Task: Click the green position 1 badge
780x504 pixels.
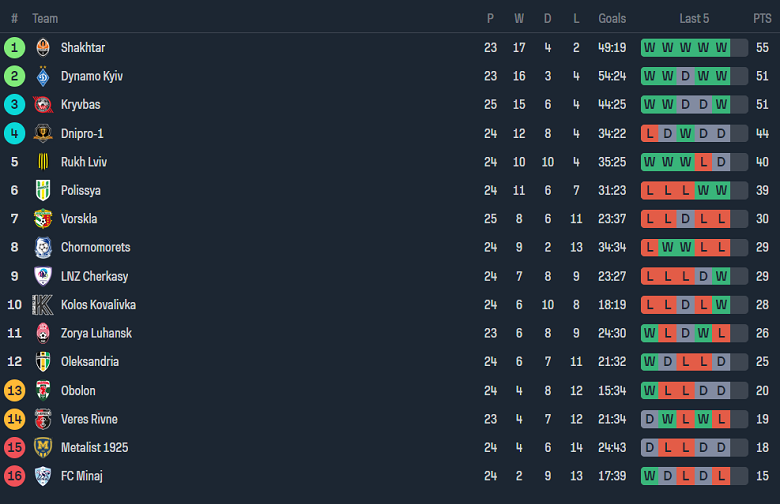Action: tap(14, 47)
